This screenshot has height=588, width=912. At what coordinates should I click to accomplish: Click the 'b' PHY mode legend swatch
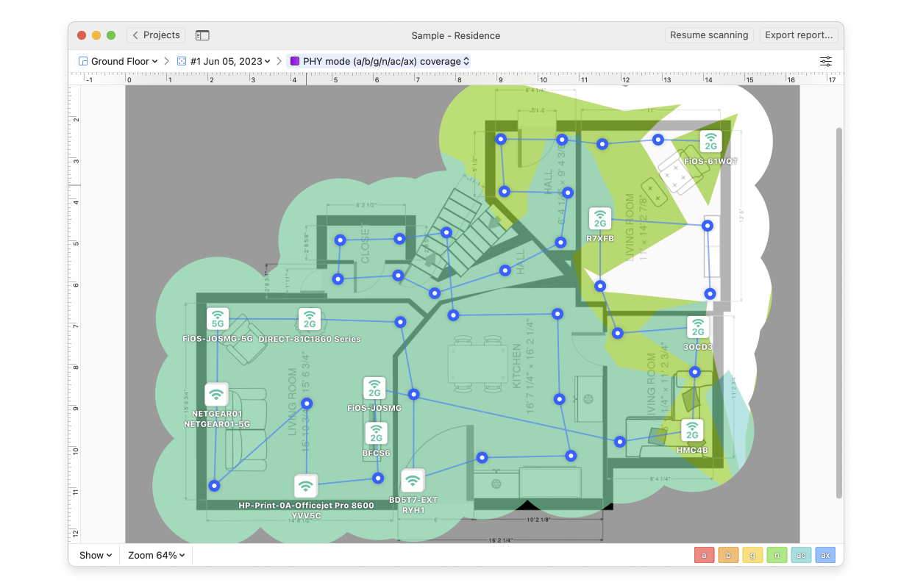pos(728,555)
